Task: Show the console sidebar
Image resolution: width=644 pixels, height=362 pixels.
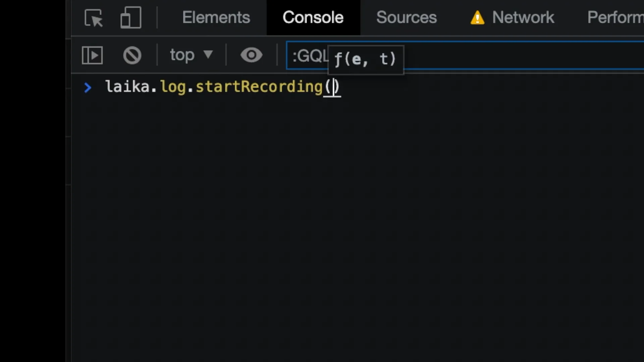Action: (x=92, y=55)
